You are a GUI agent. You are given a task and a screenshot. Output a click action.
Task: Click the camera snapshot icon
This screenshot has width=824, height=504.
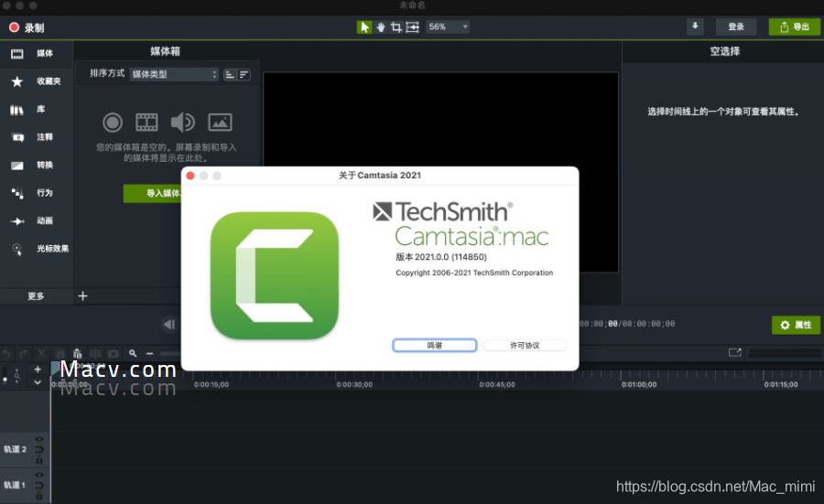point(113,354)
